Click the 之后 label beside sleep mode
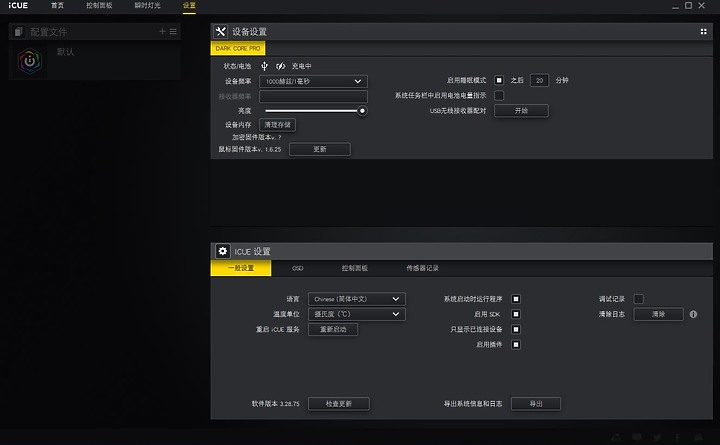Screen dimensions: 720x445 [x=517, y=80]
